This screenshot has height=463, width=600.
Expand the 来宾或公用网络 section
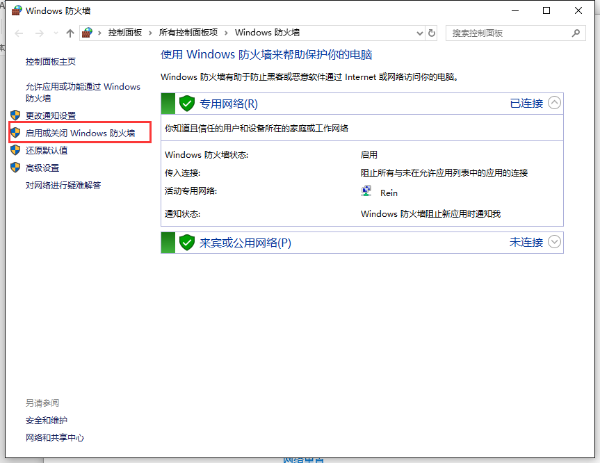[x=554, y=242]
